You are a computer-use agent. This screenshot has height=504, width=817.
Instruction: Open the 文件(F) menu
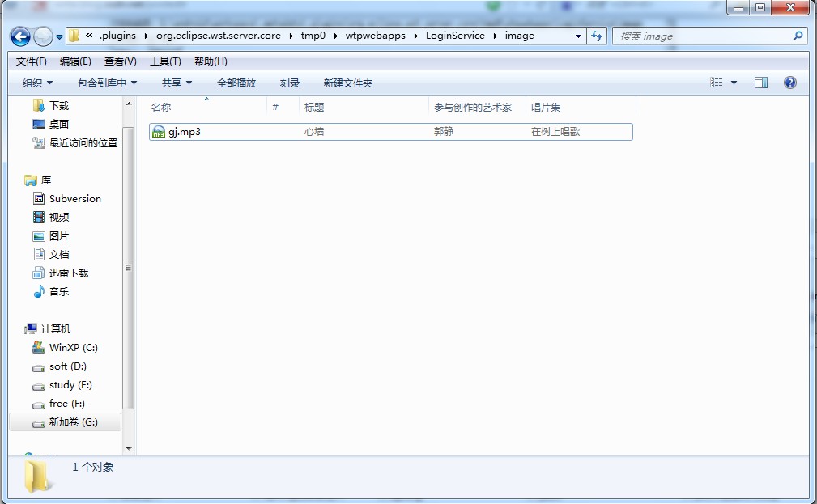click(32, 61)
